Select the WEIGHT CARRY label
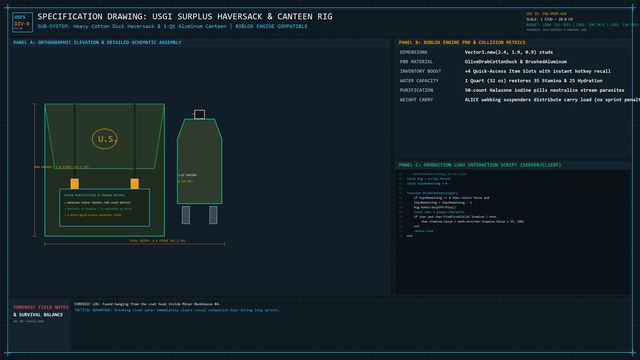Viewport: 640px width, 360px height. pyautogui.click(x=416, y=100)
